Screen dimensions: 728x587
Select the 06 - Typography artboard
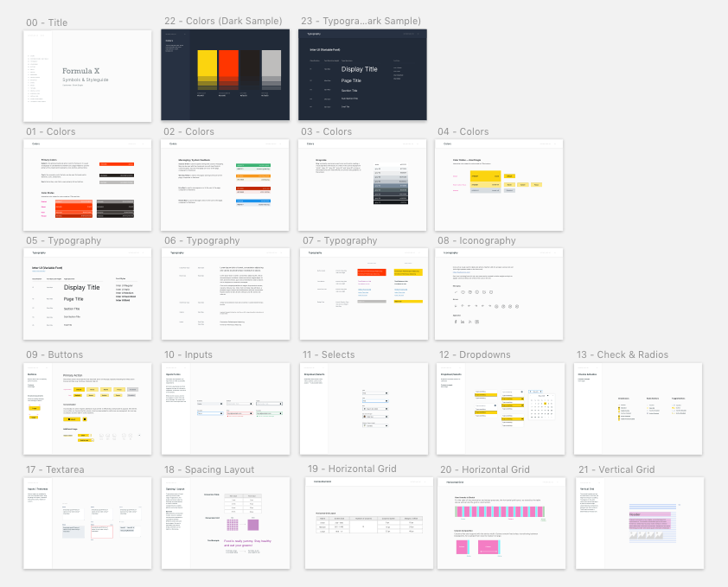point(226,294)
